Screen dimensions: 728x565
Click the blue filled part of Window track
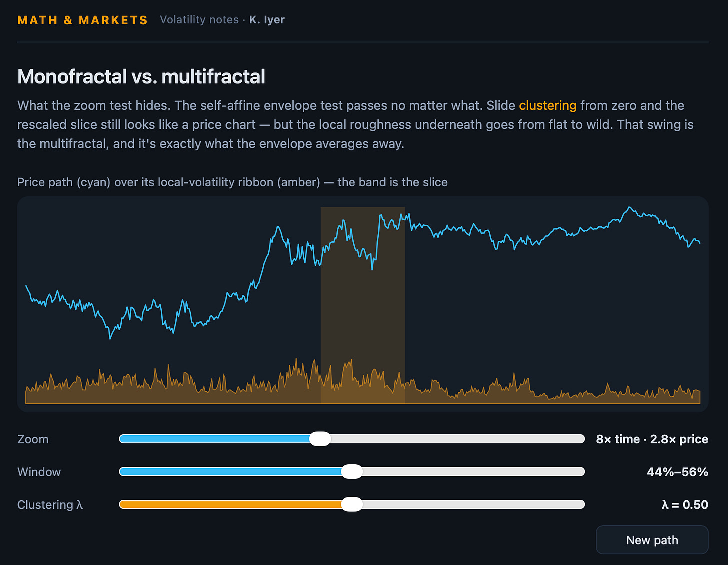coord(230,472)
